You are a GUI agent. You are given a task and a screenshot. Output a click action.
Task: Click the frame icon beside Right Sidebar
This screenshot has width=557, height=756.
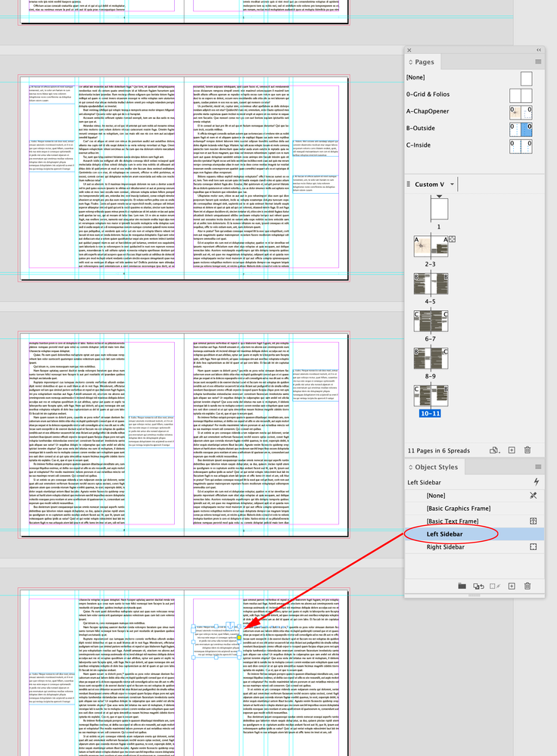tap(534, 546)
